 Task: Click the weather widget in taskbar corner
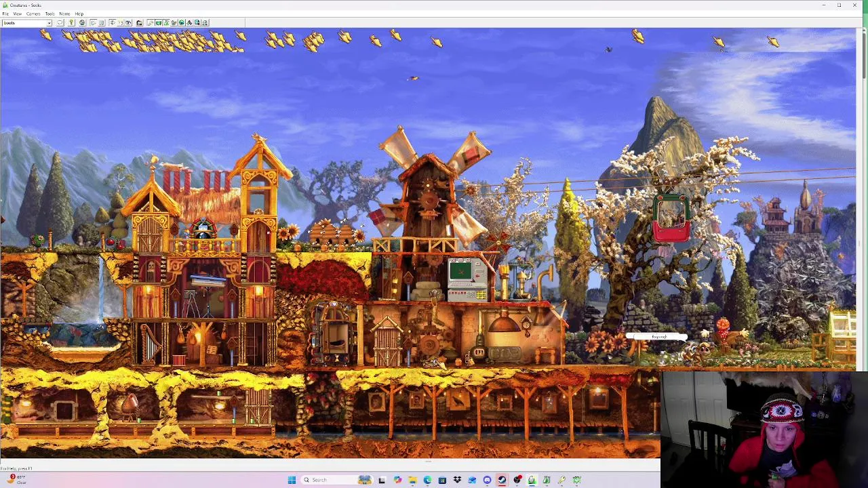coord(15,479)
